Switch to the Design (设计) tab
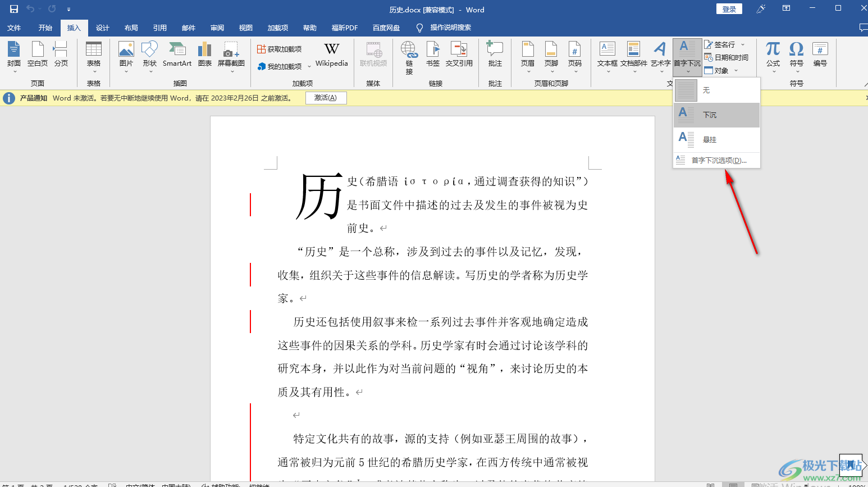The width and height of the screenshot is (868, 487). 103,28
